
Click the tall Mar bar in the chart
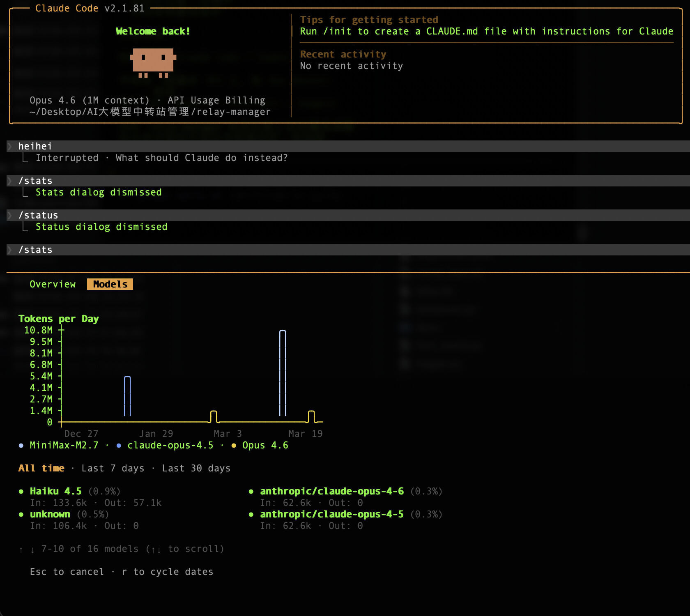283,373
